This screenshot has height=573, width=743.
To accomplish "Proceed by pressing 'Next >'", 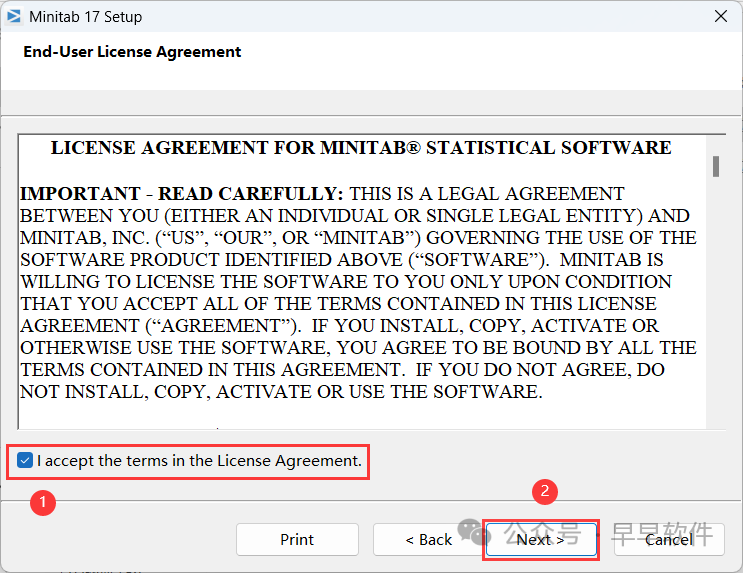I will pyautogui.click(x=540, y=539).
